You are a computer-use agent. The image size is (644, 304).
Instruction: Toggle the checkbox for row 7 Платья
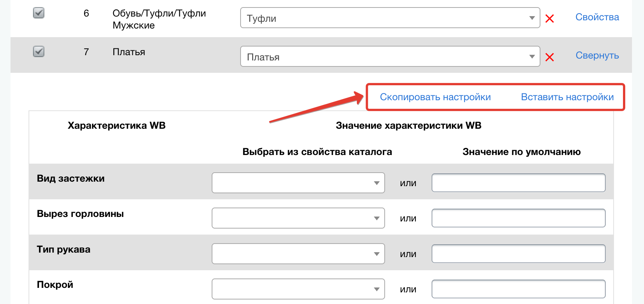click(39, 51)
